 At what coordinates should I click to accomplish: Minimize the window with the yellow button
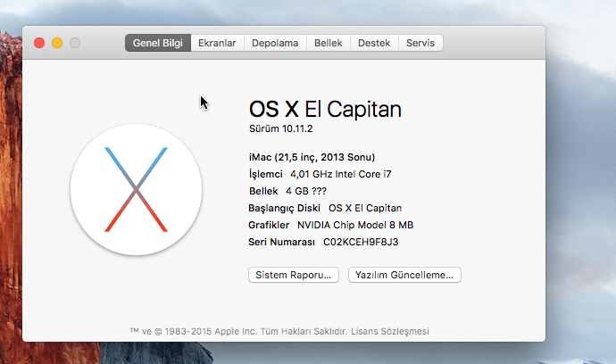tap(57, 43)
